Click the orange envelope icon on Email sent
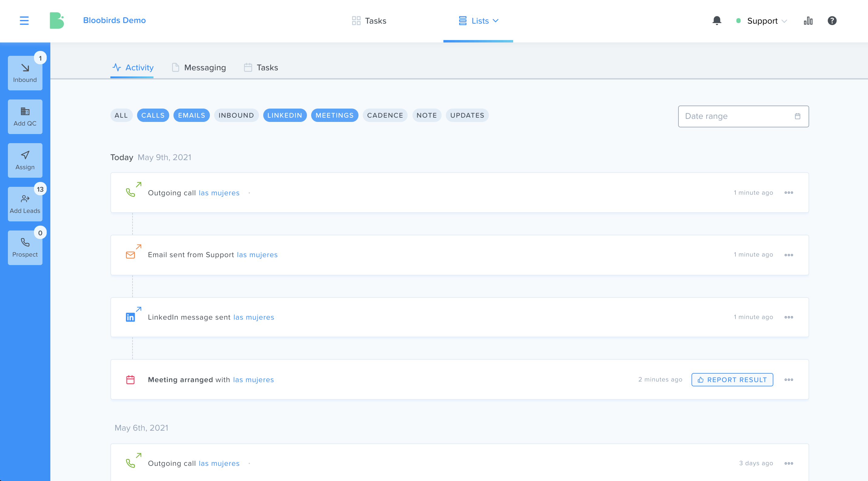Image resolution: width=868 pixels, height=481 pixels. [x=130, y=255]
